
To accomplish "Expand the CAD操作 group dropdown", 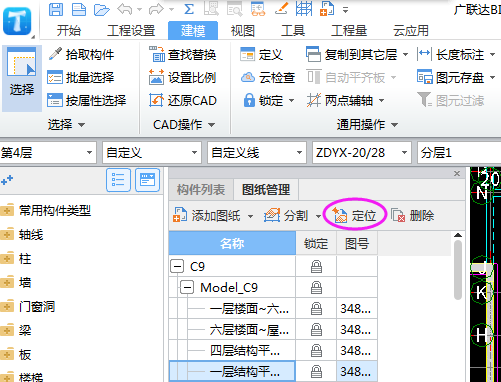I will click(211, 125).
